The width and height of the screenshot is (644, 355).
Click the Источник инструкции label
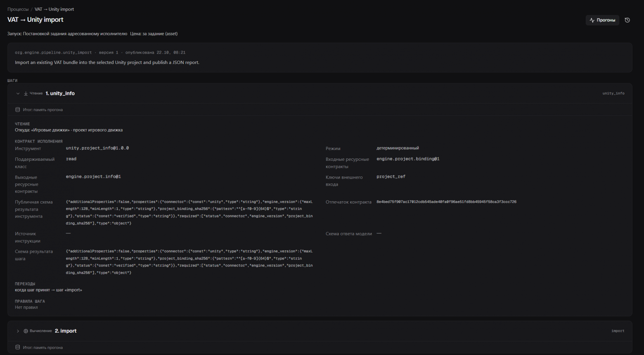click(x=28, y=237)
